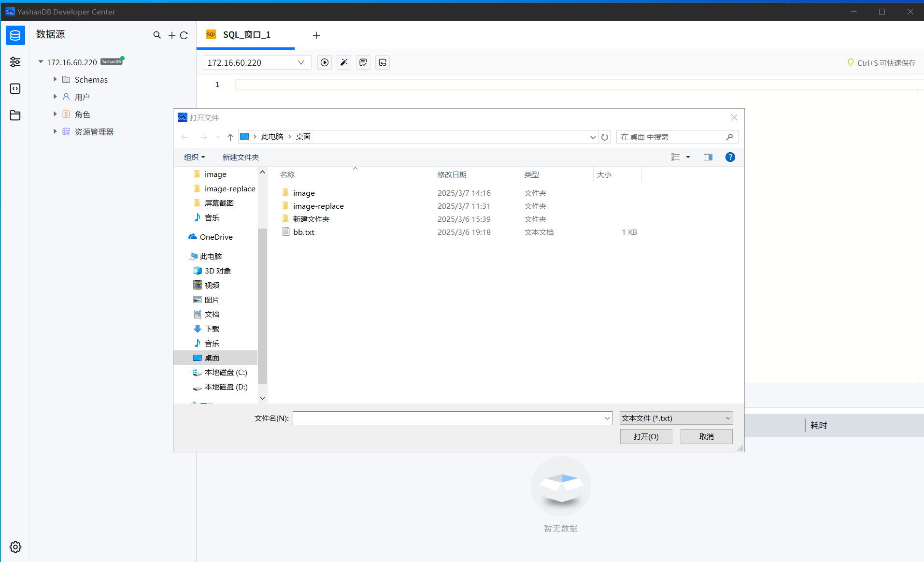Viewport: 924px width, 562px height.
Task: Open the 172.16.60.220 connection dropdown
Action: [x=256, y=62]
